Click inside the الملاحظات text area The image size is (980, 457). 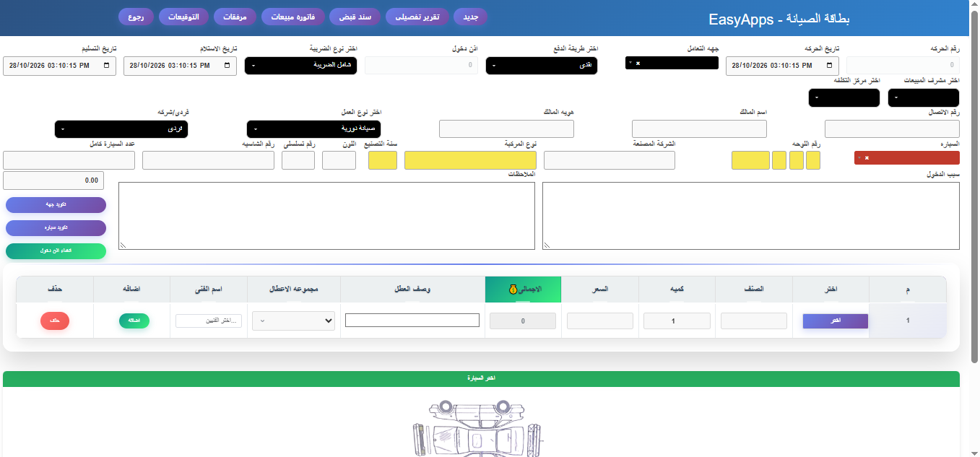(326, 216)
